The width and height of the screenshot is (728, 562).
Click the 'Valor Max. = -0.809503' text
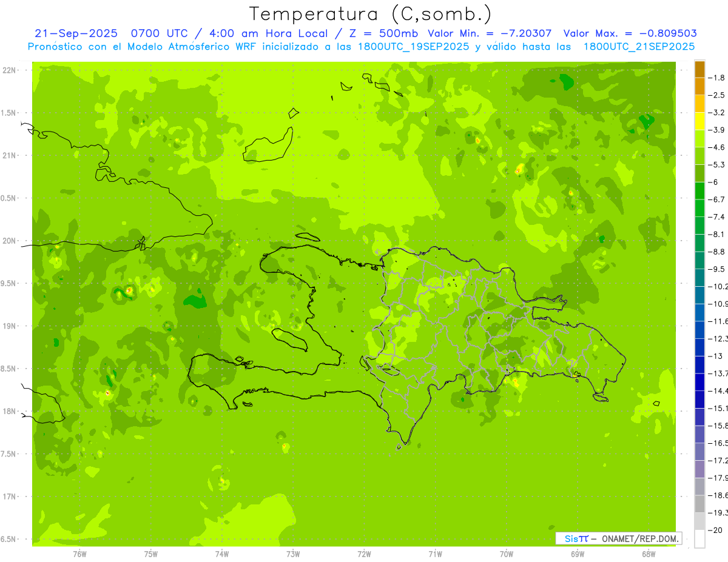coord(630,33)
